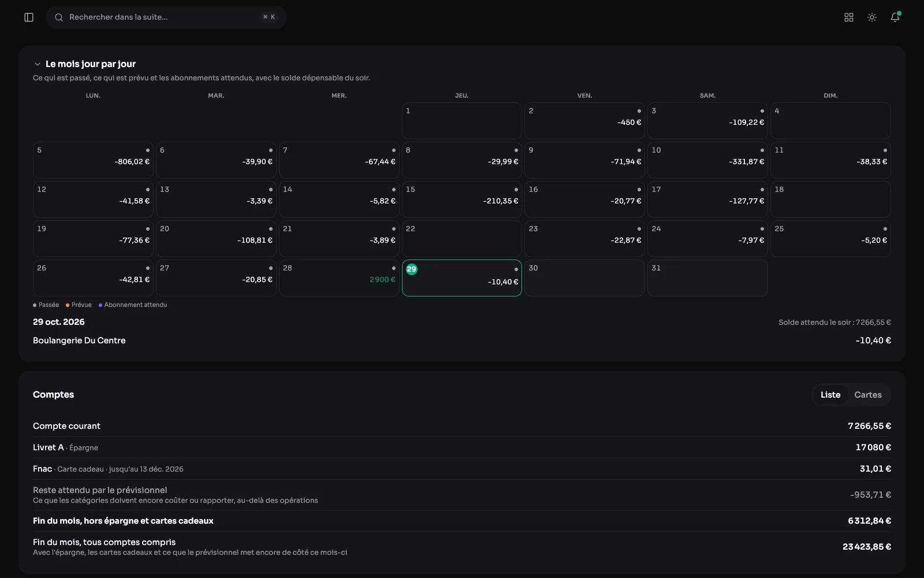Click the Comptes section heading

pos(54,395)
